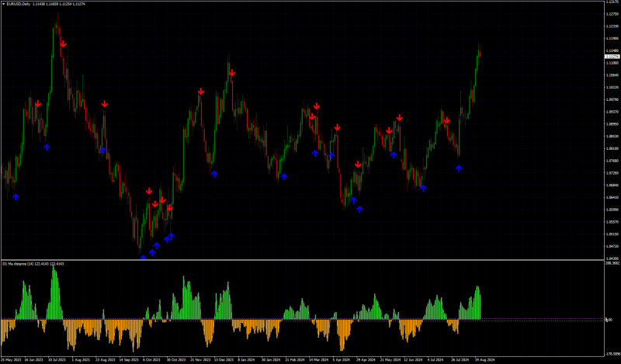The height and width of the screenshot is (364, 621).
Task: Click the 1.05570 price scale label
Action: coord(612,222)
